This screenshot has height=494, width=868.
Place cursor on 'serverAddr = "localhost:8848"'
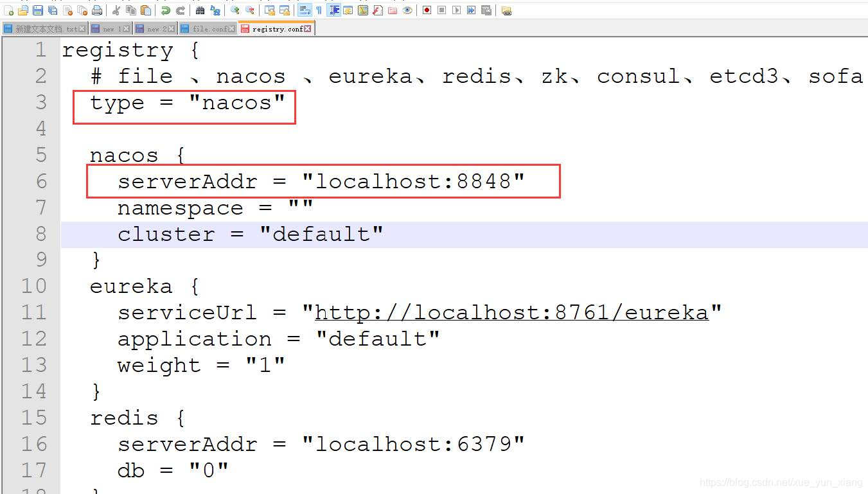point(321,182)
